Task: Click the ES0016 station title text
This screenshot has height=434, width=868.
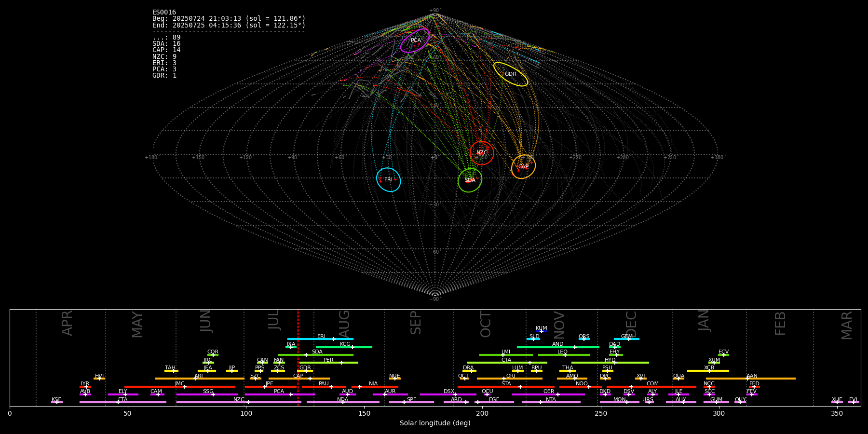Action: tap(164, 12)
